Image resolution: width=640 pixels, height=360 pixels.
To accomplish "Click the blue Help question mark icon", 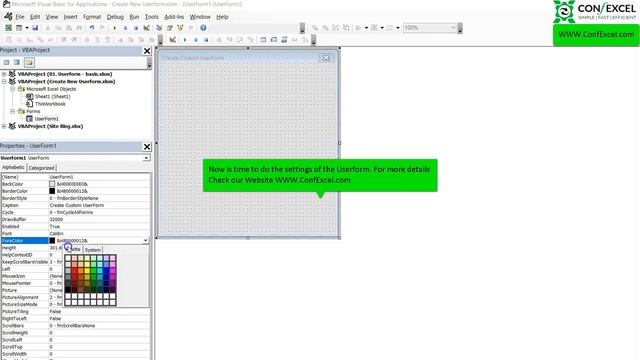I will coord(203,28).
